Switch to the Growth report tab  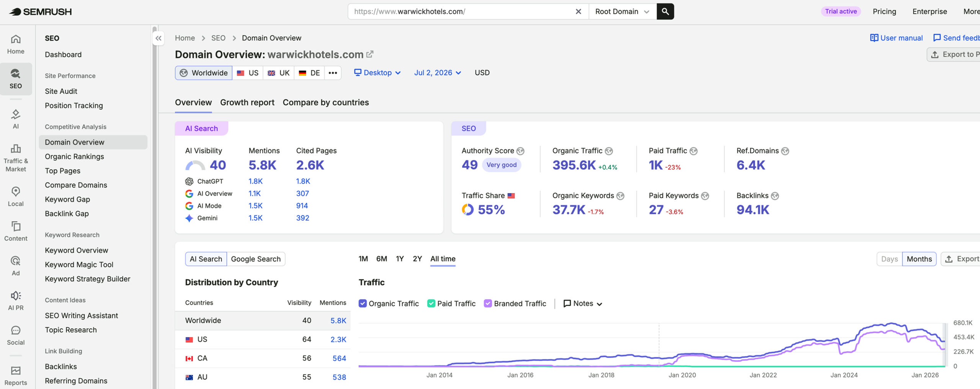click(x=247, y=103)
